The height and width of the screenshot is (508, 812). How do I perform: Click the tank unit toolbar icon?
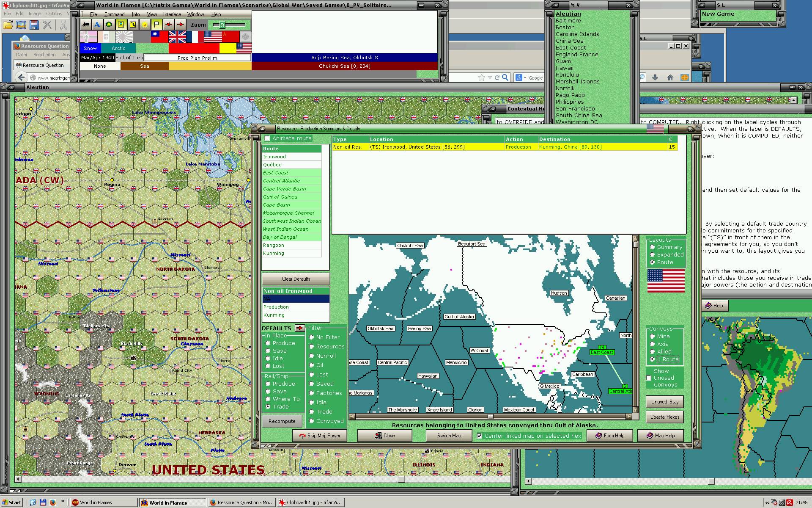coord(86,25)
